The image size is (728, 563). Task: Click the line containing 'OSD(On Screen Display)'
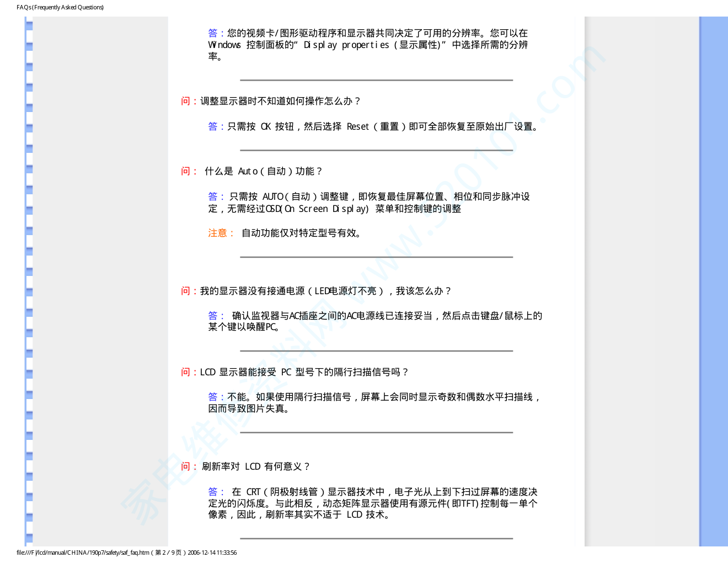pos(335,209)
